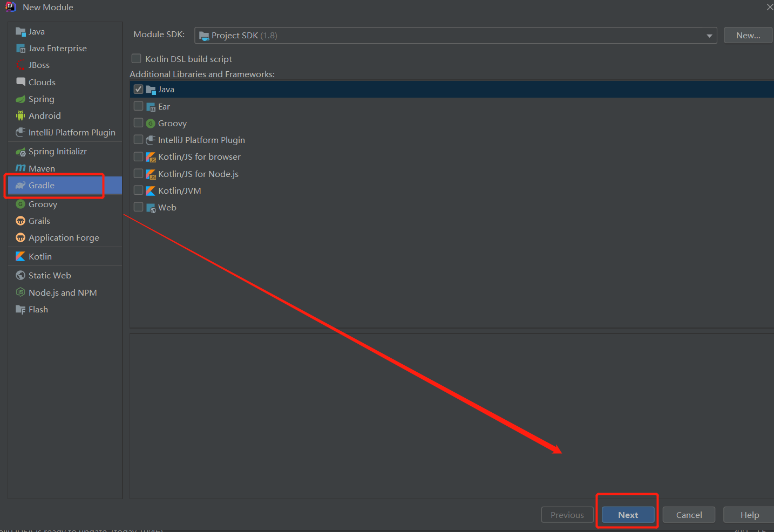
Task: Click the Grails icon
Action: [x=21, y=221]
